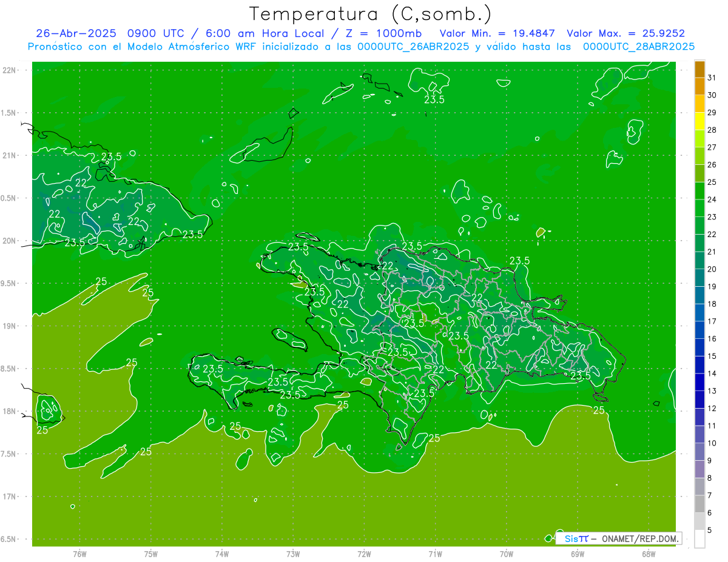Click the '21N' latitude axis label
728x562 pixels.
10,155
